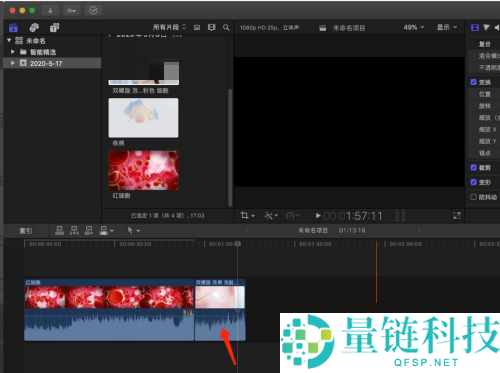Expand the 智能精选 smart collections folder
500x373 pixels.
click(x=13, y=52)
